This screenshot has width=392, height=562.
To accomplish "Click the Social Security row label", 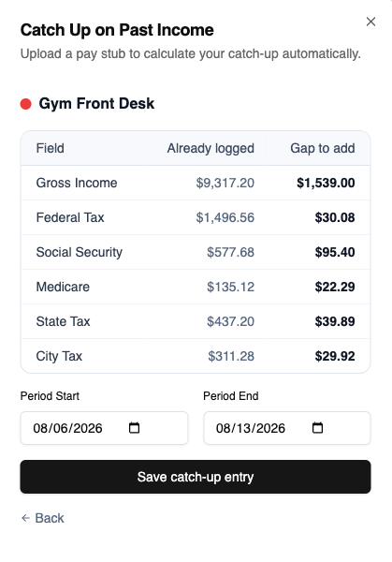I will coord(80,252).
